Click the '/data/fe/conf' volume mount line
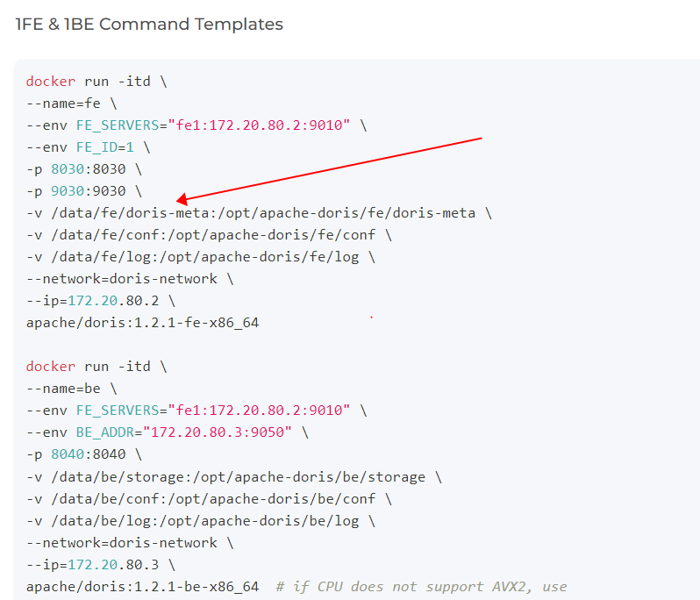 click(x=209, y=235)
